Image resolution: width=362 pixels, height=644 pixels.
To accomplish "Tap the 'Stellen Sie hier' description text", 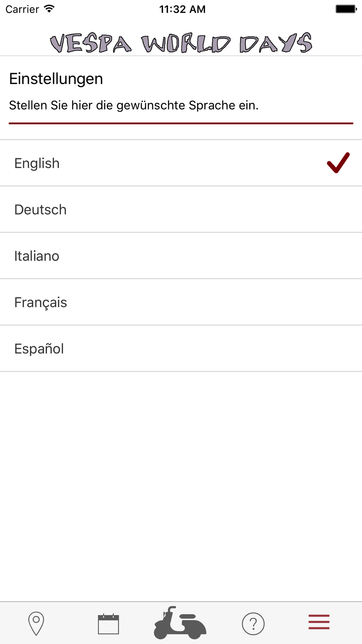I will 134,105.
